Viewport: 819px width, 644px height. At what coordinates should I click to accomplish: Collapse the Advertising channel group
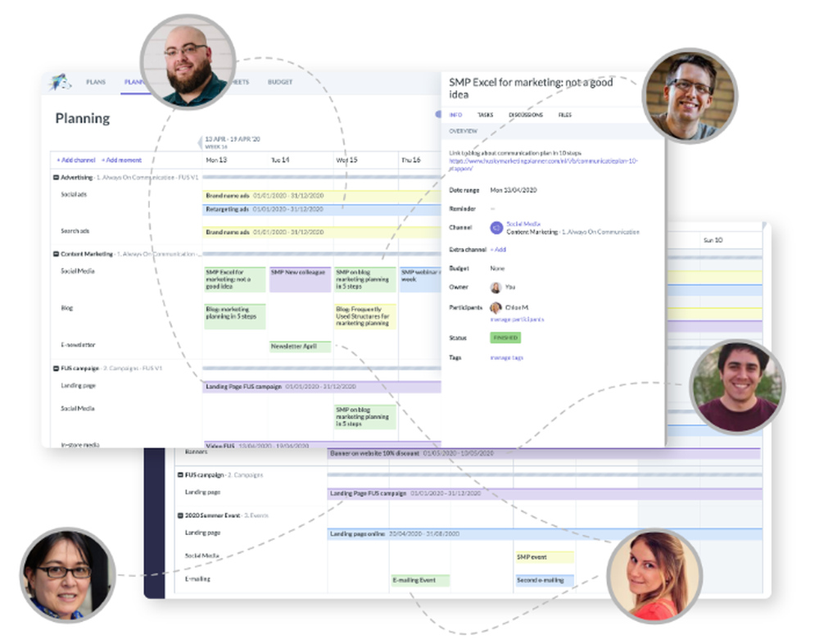point(56,178)
